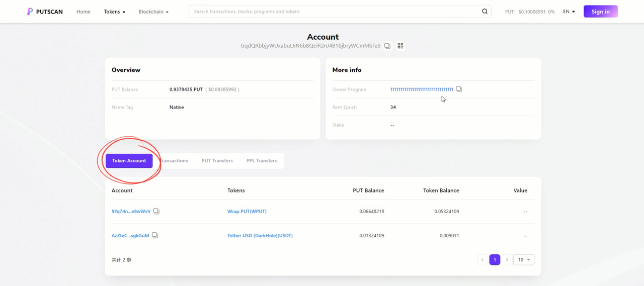
Task: Copy the AzZteC...sgkGuM account address
Action: coord(155,235)
